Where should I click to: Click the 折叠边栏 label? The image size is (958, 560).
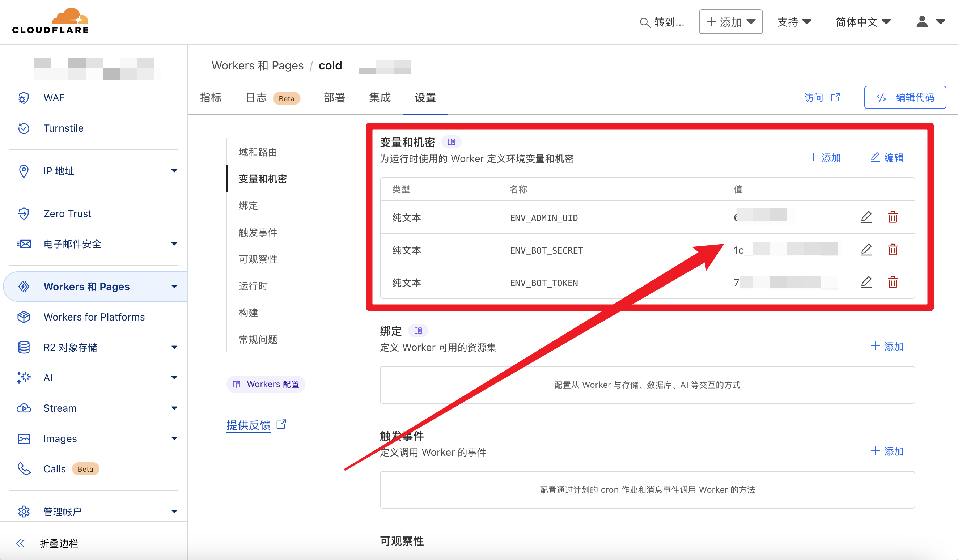point(59,543)
